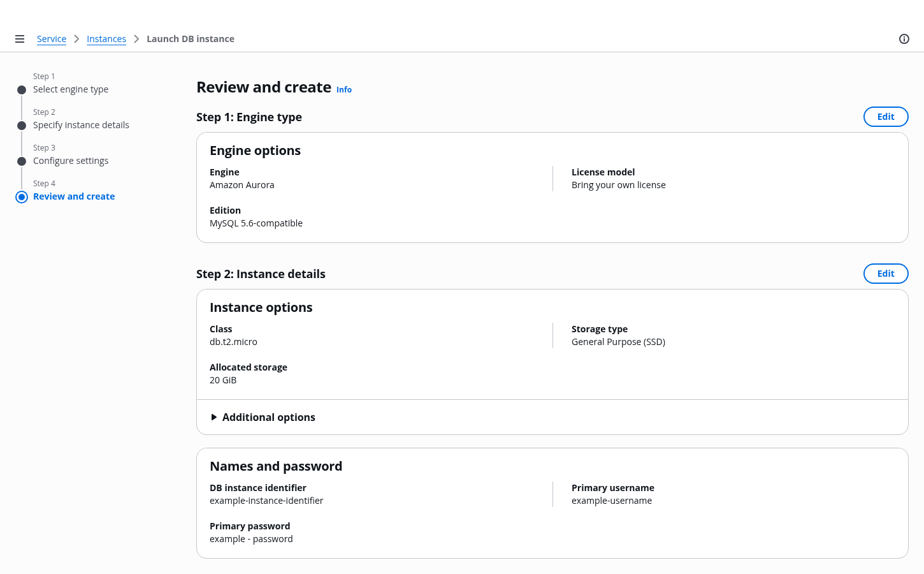Edit Step 2 Instance details
This screenshot has width=924, height=574.
[885, 274]
